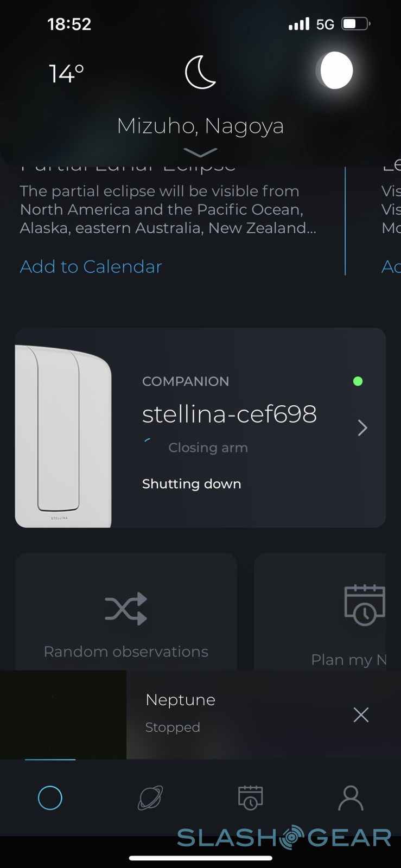401x868 pixels.
Task: Open the calendar schedule tab
Action: pyautogui.click(x=251, y=798)
